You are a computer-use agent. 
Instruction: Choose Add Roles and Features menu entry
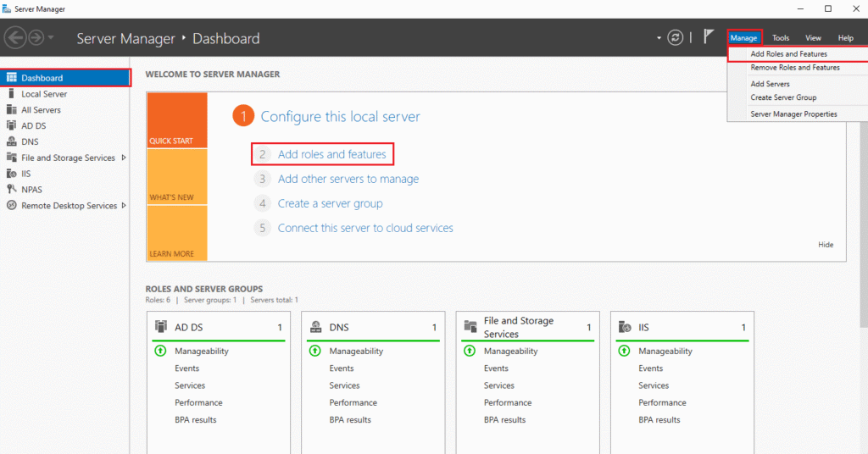pos(798,53)
